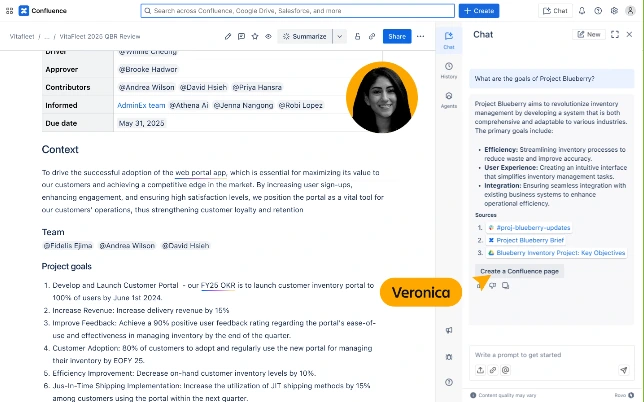Copy the page link icon
Image resolution: width=644 pixels, height=402 pixels.
click(x=372, y=37)
